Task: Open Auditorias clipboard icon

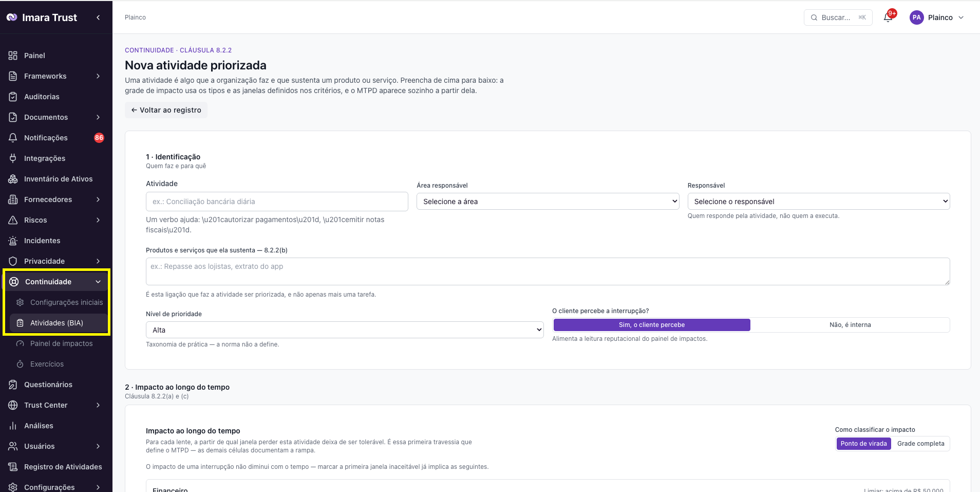Action: point(13,97)
